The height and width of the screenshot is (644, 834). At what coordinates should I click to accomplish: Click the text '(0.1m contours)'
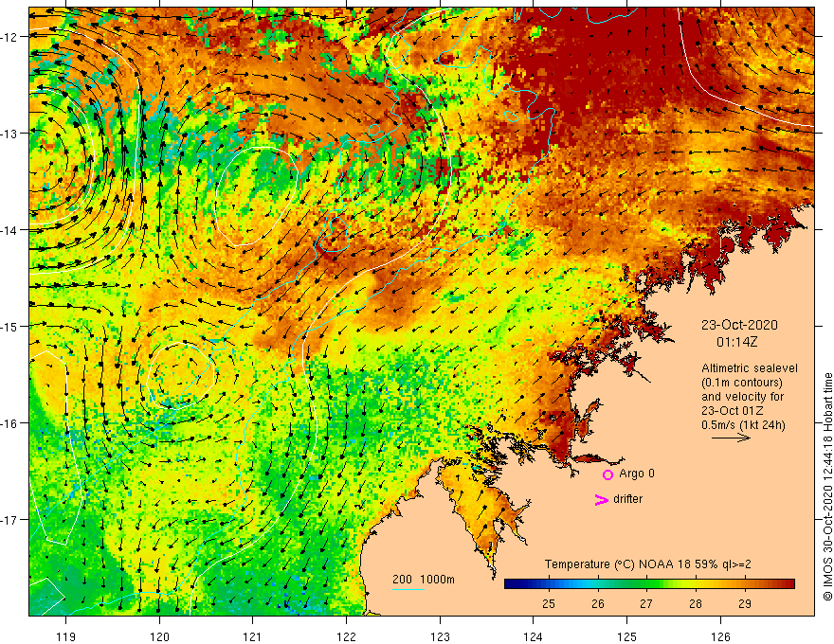(x=742, y=383)
